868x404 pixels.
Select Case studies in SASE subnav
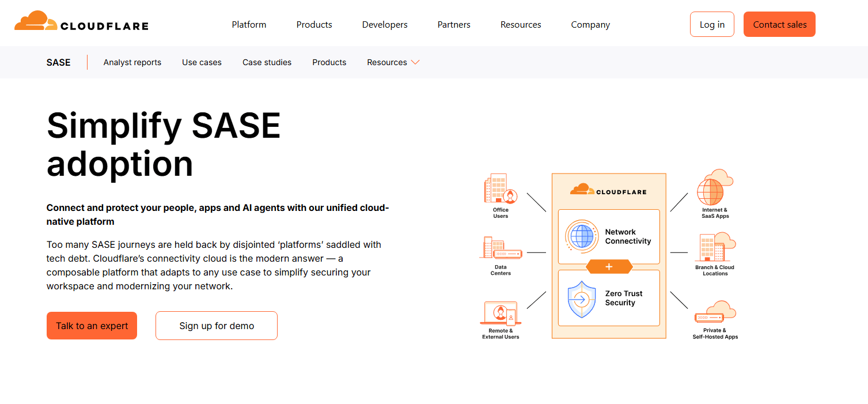pos(267,62)
